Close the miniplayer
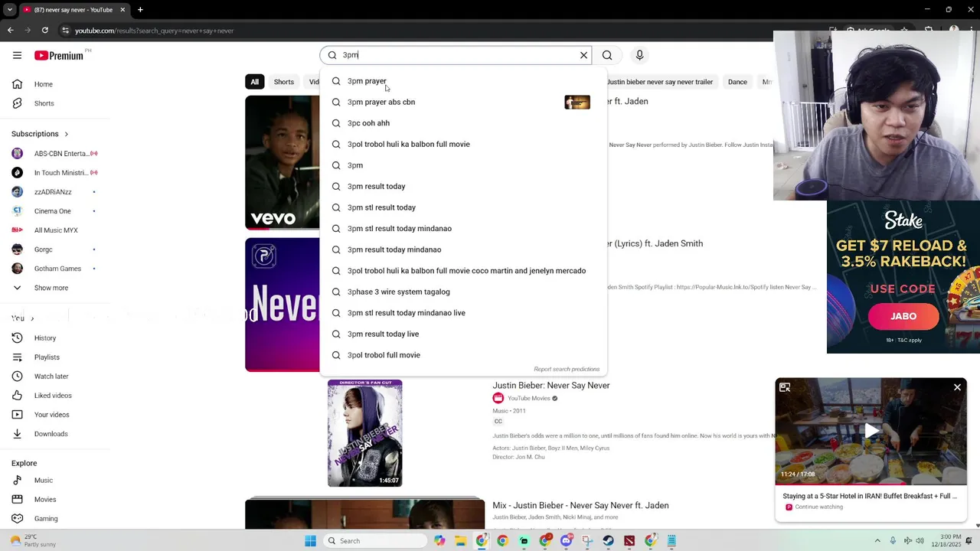Viewport: 980px width, 551px height. [x=957, y=387]
